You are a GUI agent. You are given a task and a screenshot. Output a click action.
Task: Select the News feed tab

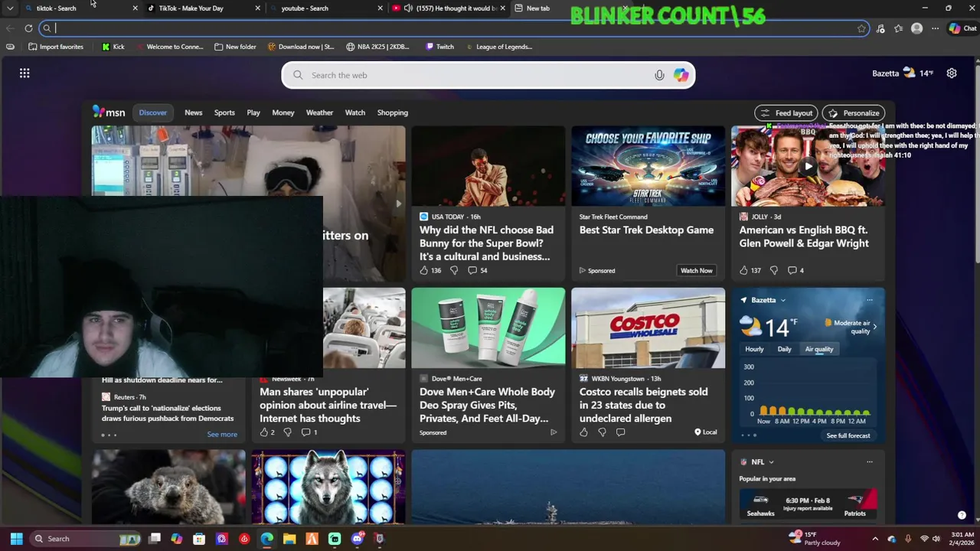(193, 112)
